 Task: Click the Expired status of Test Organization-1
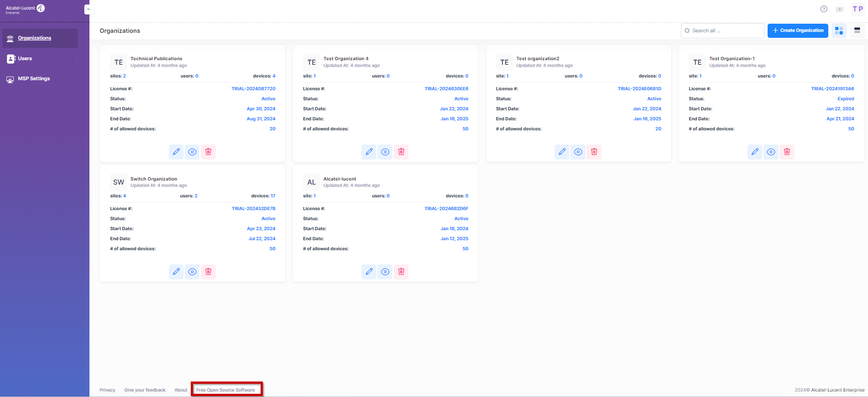coord(846,99)
